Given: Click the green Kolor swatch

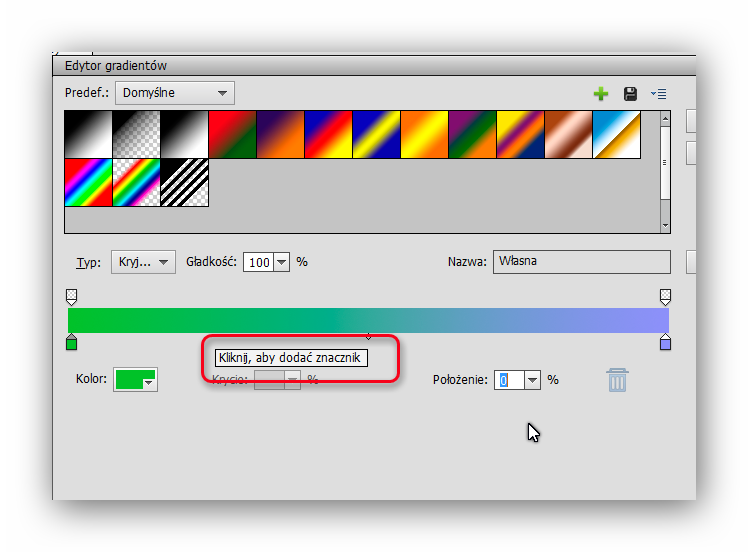Looking at the screenshot, I should tap(135, 380).
